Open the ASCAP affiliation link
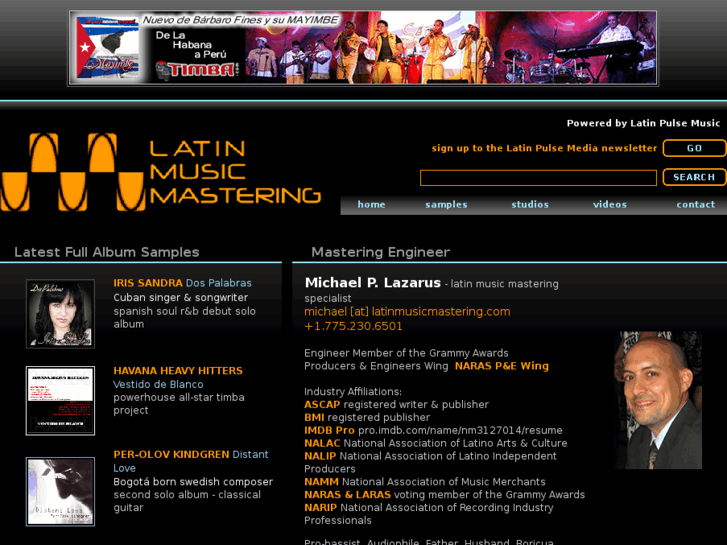727x545 pixels. coord(322,404)
